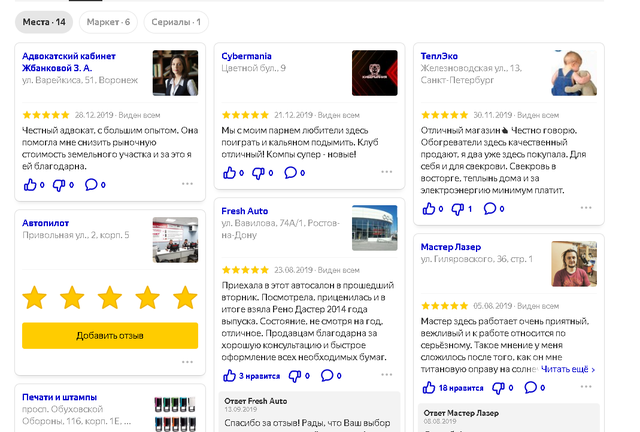Click address Цветной бул., 9
Image resolution: width=640 pixels, height=432 pixels.
click(253, 68)
